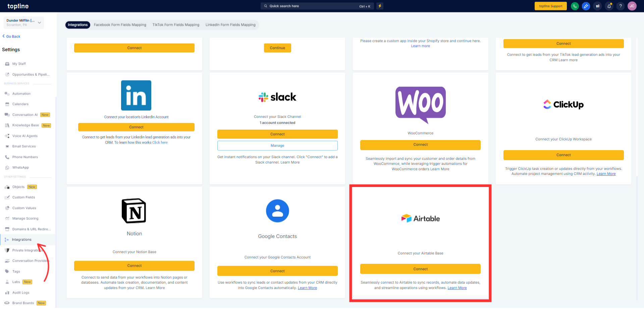Connect WooCommerce integration

pyautogui.click(x=420, y=145)
